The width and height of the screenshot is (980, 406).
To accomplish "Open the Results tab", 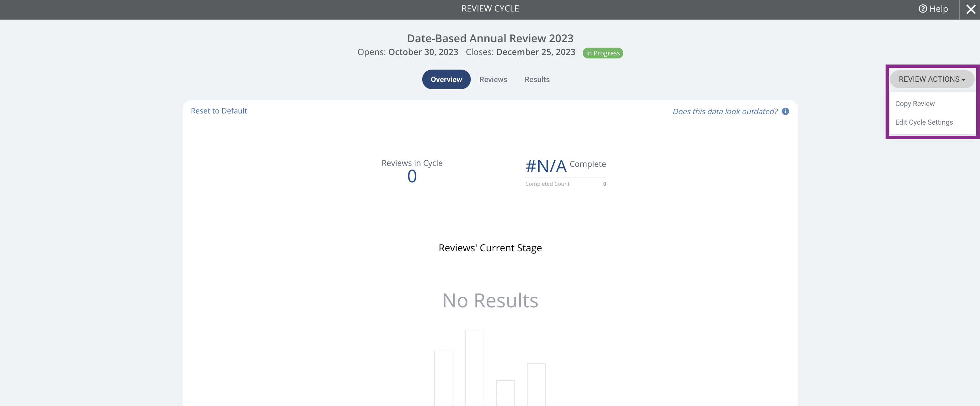I will (x=537, y=80).
